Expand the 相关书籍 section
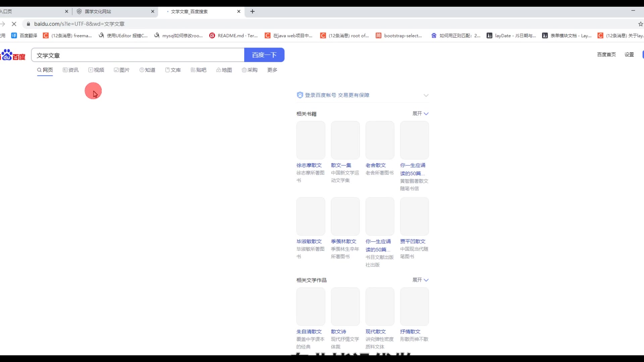644x362 pixels. [421, 114]
